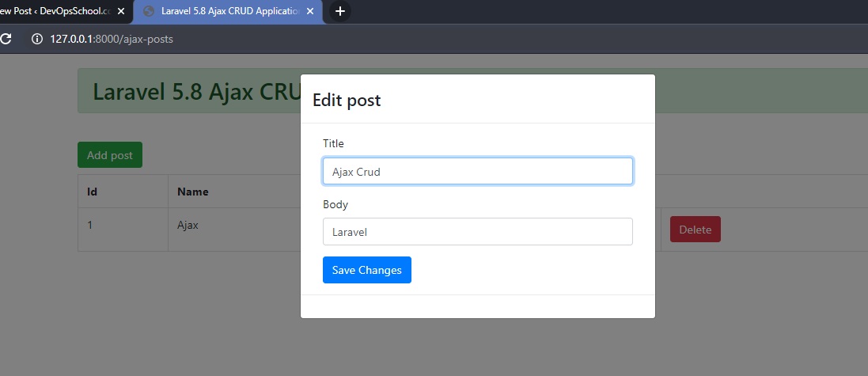The image size is (868, 376).
Task: Focus the Title field containing Ajax Crud
Action: (x=477, y=171)
